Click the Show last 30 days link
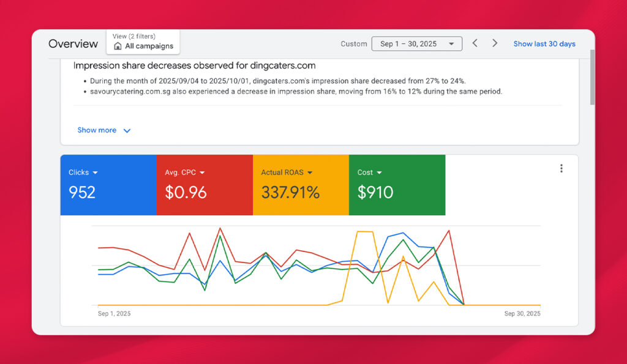The image size is (627, 364). [544, 44]
